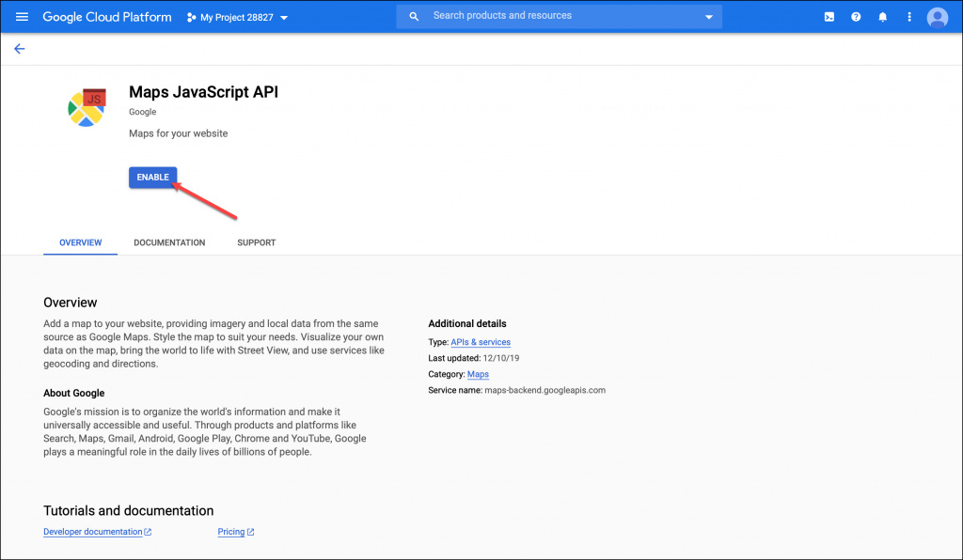
Task: Open the My Project 28827 selector
Action: [x=238, y=18]
